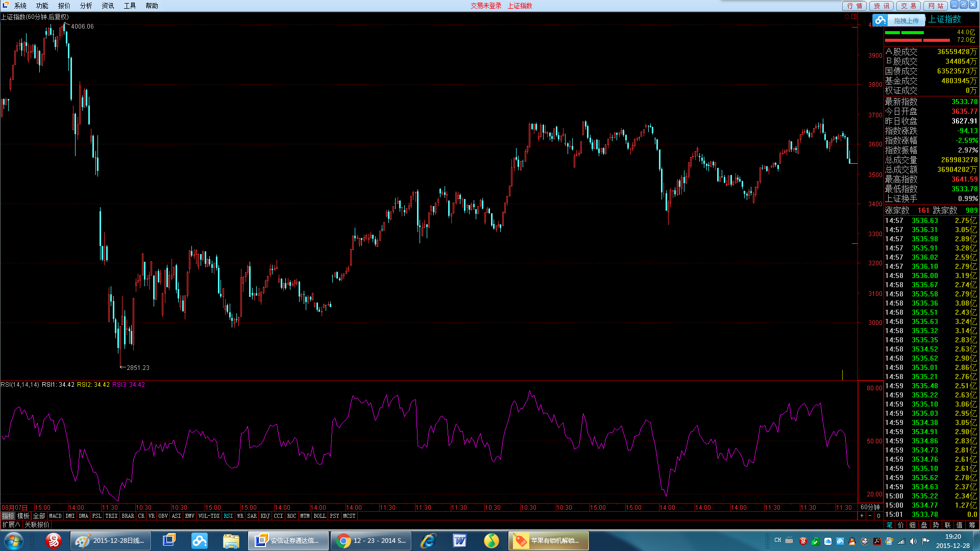Screen dimensions: 980x551
Task: Select the 筹 tab in the right panel
Action: tap(972, 525)
